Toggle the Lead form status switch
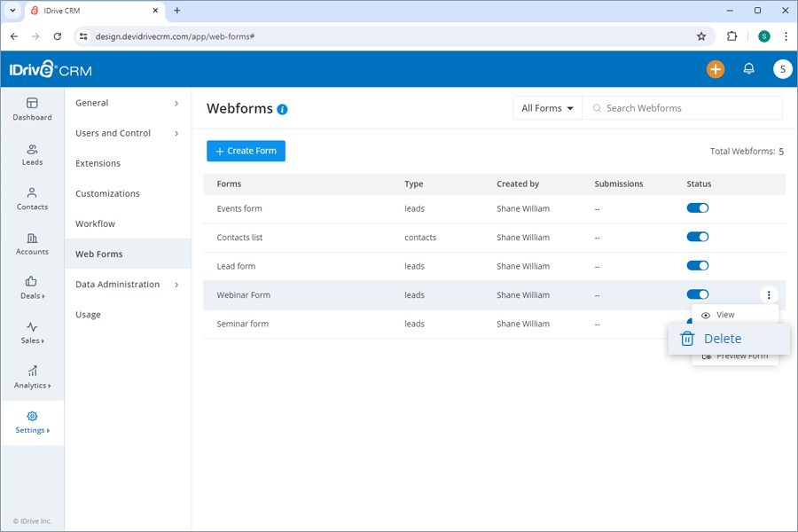The image size is (798, 532). point(698,265)
